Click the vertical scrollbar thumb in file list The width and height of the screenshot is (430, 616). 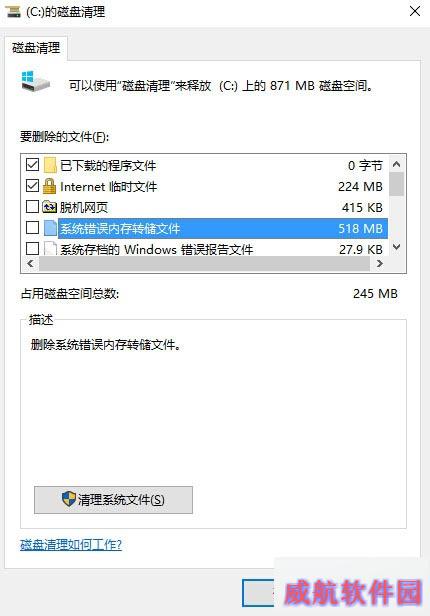(397, 184)
